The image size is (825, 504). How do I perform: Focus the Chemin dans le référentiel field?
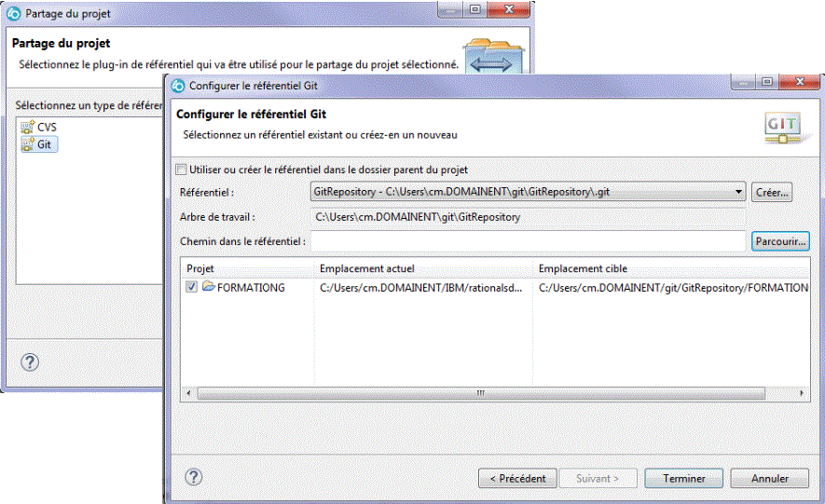[x=528, y=241]
